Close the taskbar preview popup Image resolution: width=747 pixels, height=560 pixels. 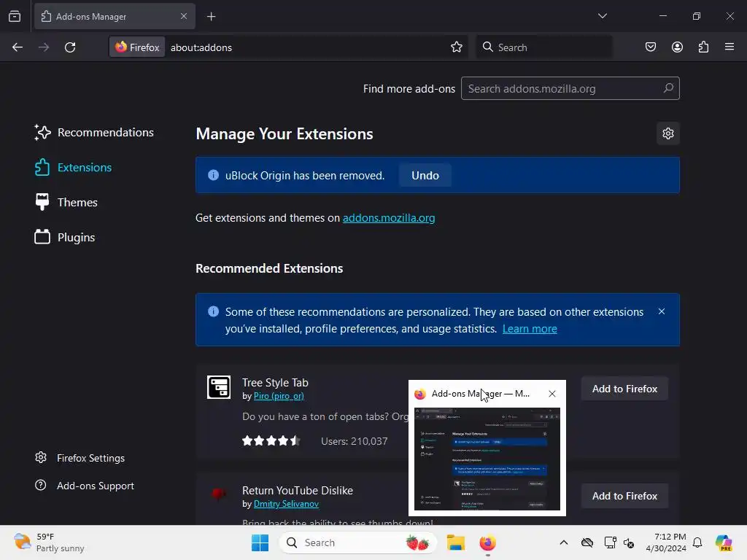[x=551, y=394]
